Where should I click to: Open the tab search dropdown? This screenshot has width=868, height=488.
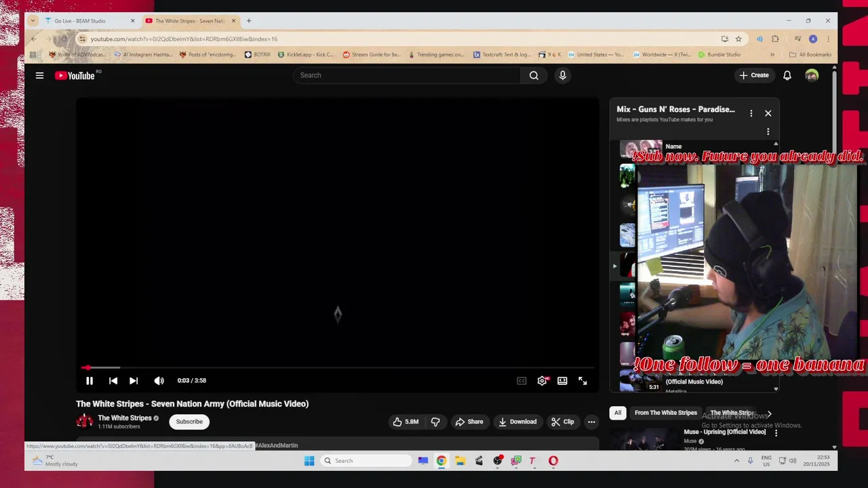[x=33, y=21]
